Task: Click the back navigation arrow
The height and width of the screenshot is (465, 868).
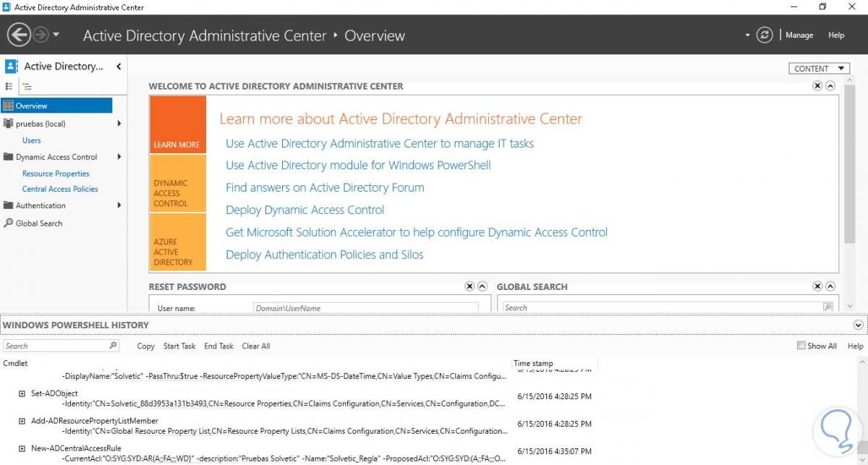Action: click(19, 35)
